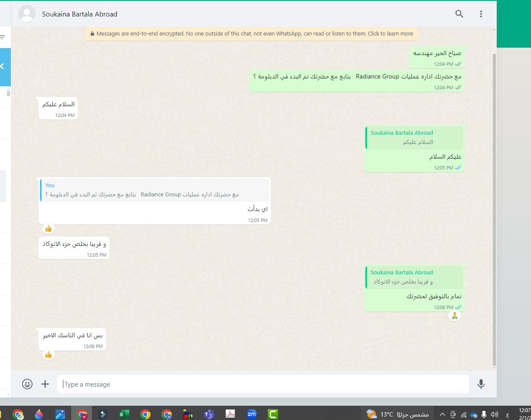Click the end-to-end encryption notice
This screenshot has height=420, width=531.
pyautogui.click(x=252, y=34)
